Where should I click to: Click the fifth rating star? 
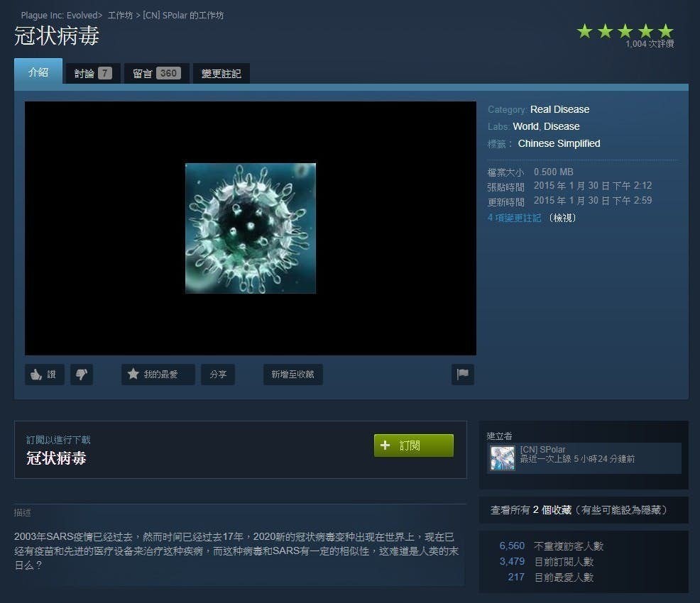(665, 31)
